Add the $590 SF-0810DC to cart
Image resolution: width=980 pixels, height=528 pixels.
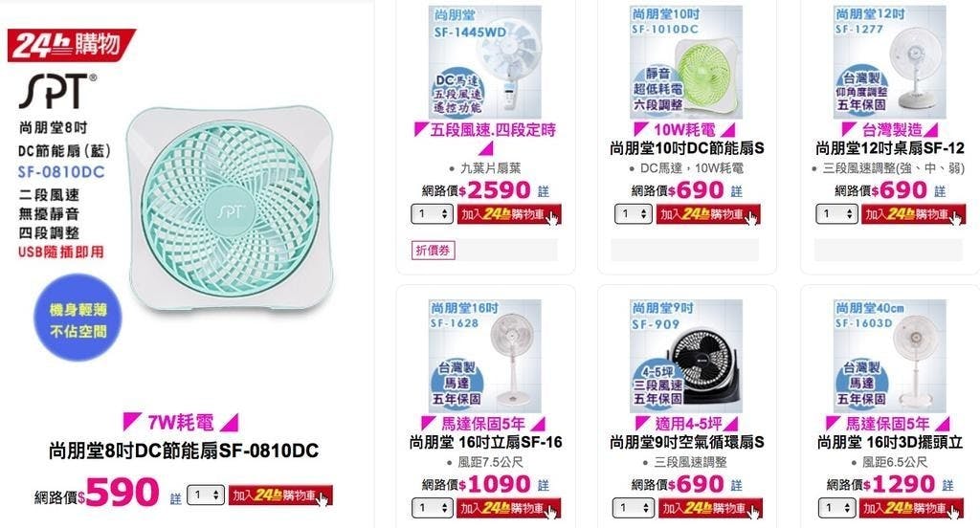pos(280,495)
